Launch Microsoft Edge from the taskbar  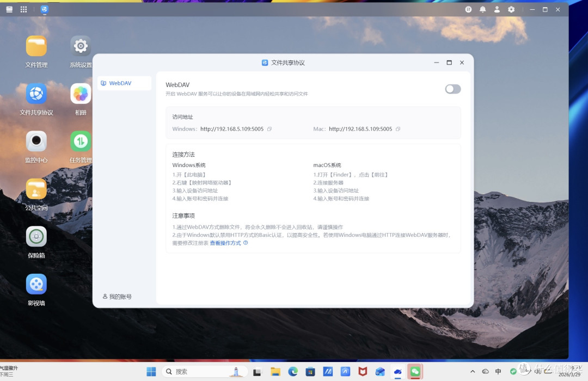pyautogui.click(x=293, y=372)
